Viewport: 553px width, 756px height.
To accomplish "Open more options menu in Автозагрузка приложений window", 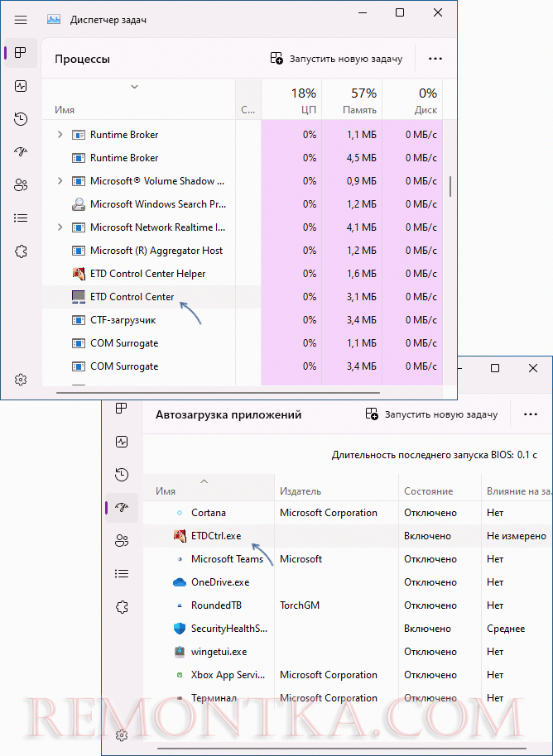I will 530,414.
